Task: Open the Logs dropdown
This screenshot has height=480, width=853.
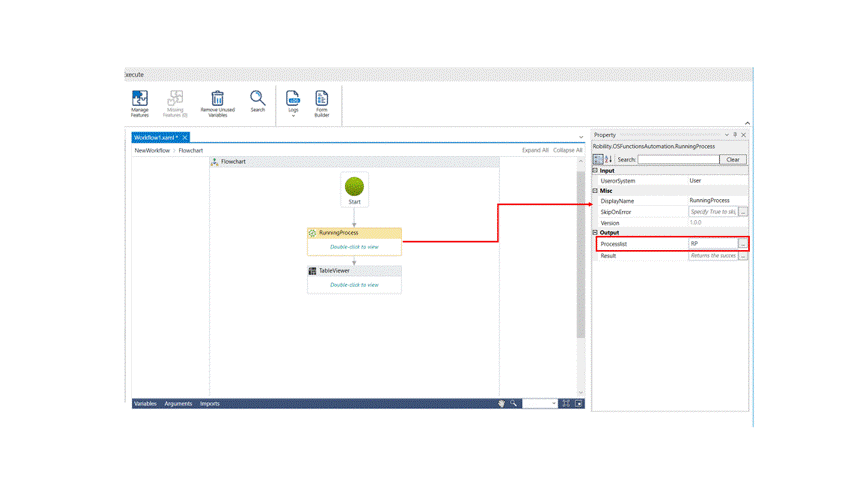Action: [293, 104]
